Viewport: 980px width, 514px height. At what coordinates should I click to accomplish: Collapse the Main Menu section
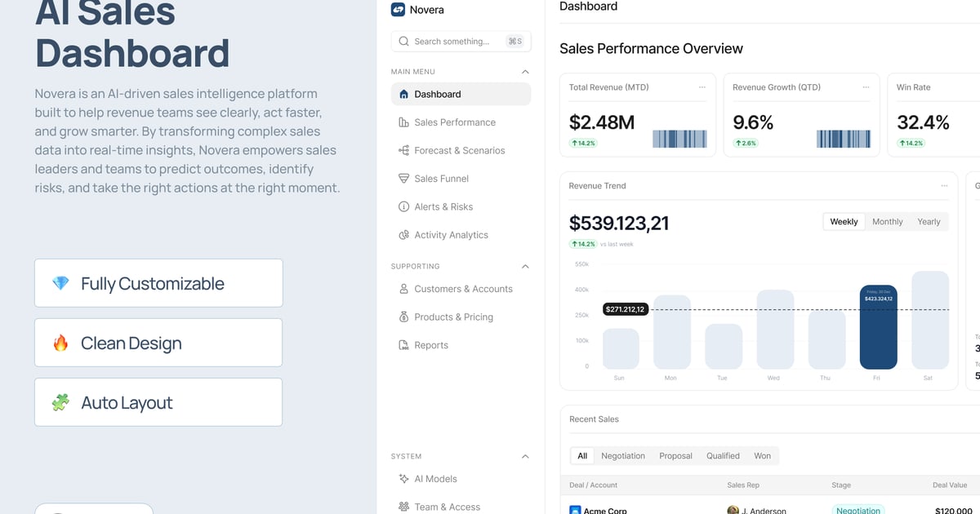click(x=525, y=72)
